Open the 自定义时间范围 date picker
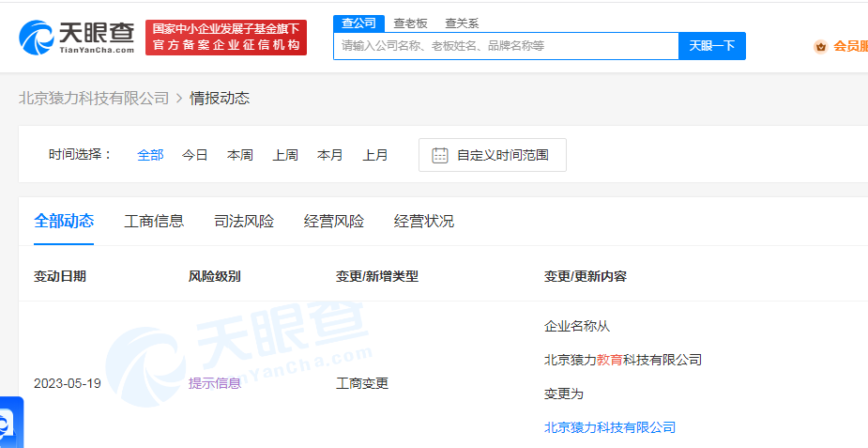The width and height of the screenshot is (868, 448). coord(492,155)
